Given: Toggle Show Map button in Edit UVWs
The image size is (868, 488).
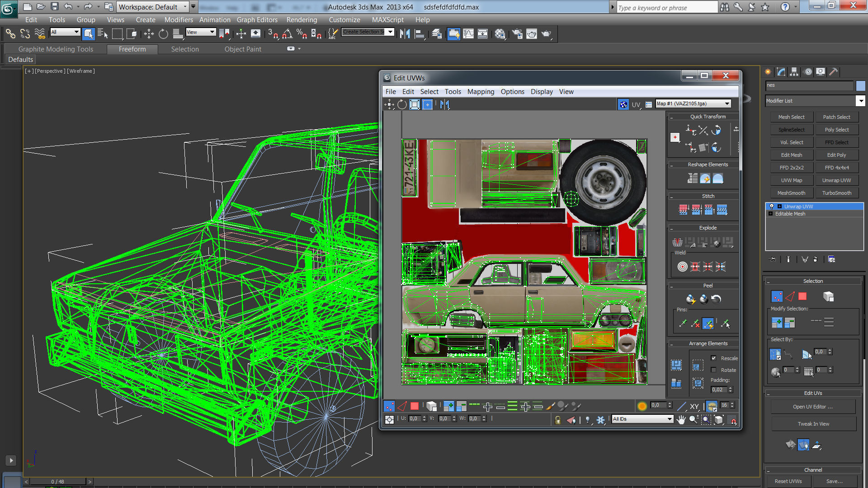Looking at the screenshot, I should point(623,104).
